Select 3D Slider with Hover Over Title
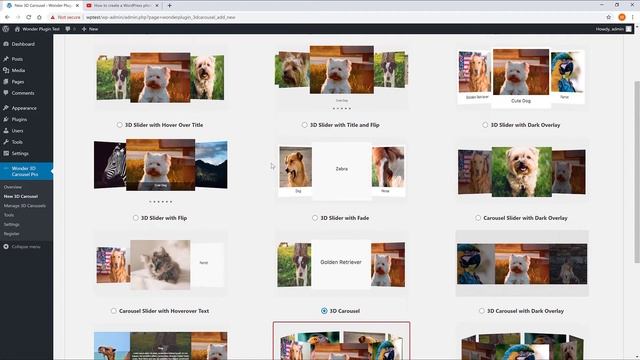 (x=119, y=125)
